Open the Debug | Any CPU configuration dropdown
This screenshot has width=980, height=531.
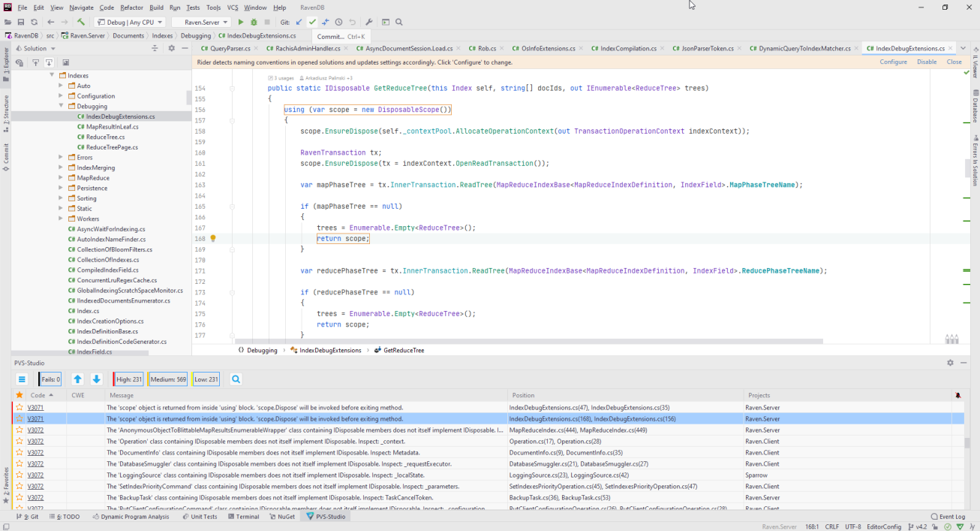[x=130, y=23]
